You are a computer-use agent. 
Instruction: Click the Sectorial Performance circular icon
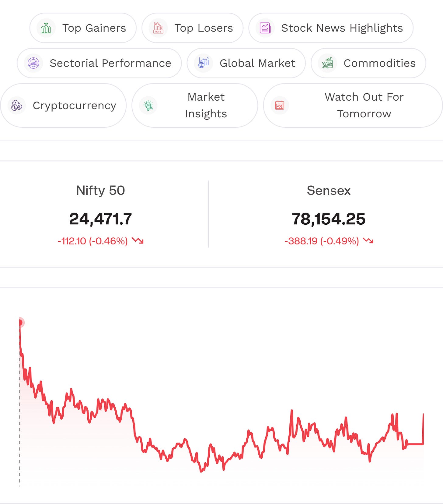33,63
